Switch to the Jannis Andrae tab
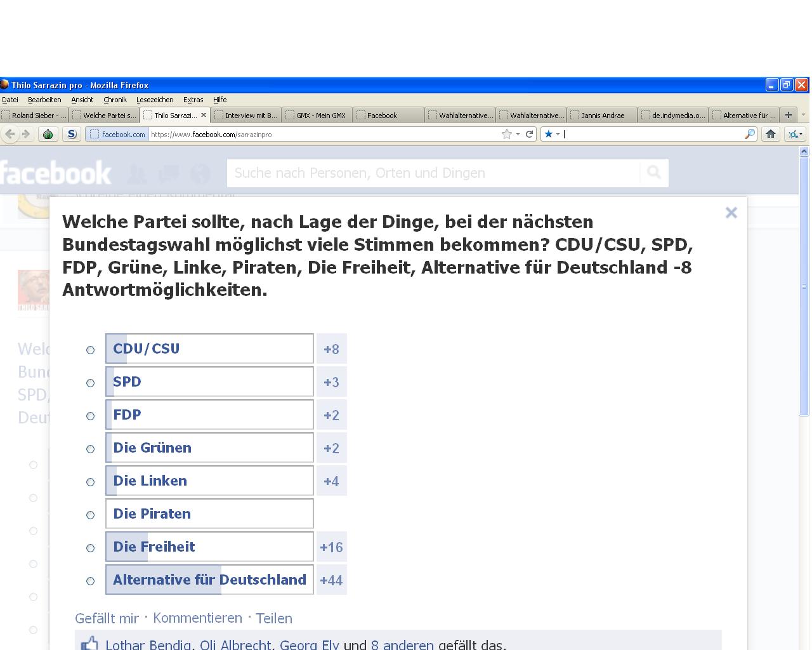Screen dimensions: 812x650 coord(601,115)
